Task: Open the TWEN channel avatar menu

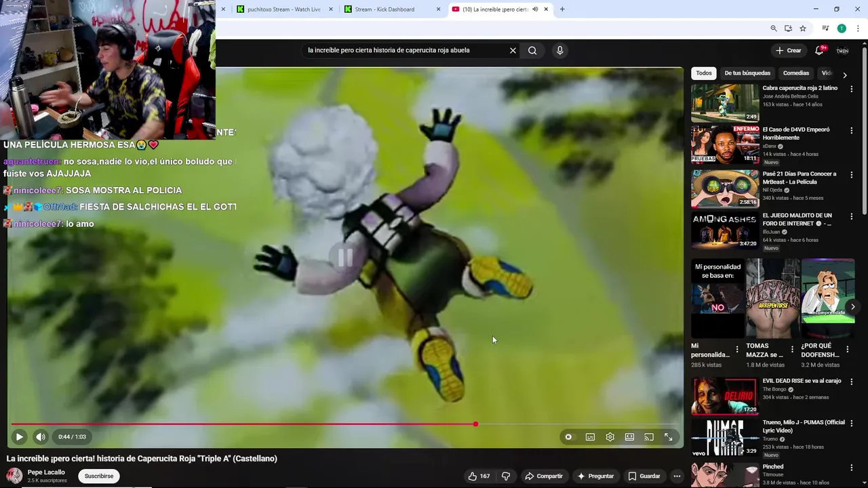Action: click(842, 50)
